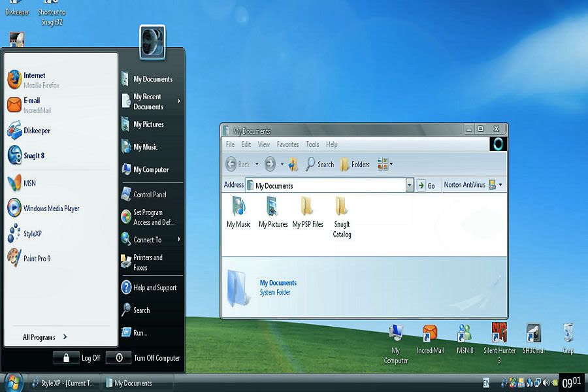588x392 pixels.
Task: Click the user account picture above Start menu
Action: tap(152, 42)
